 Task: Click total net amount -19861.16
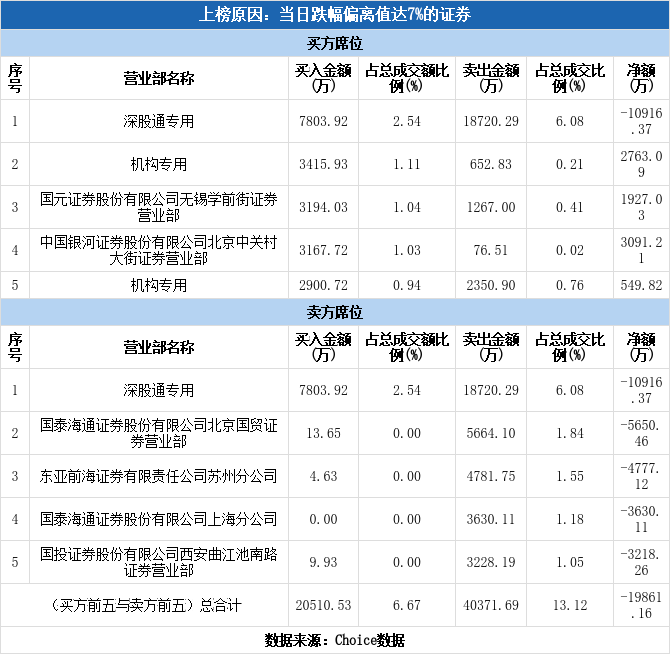point(641,605)
